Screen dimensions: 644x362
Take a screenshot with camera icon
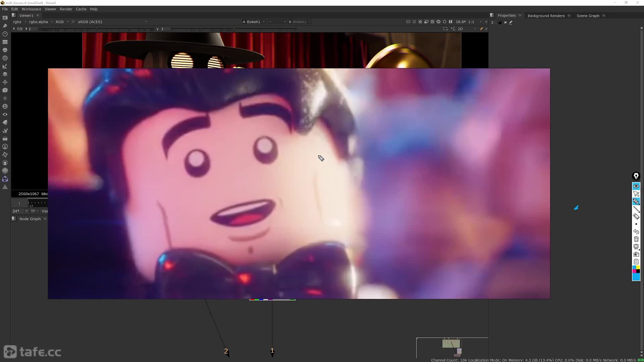pos(636,254)
